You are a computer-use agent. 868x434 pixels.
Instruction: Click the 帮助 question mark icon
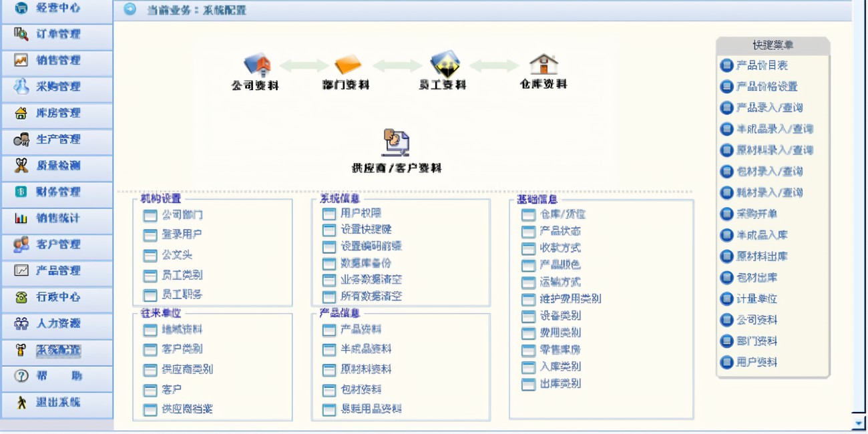[21, 376]
